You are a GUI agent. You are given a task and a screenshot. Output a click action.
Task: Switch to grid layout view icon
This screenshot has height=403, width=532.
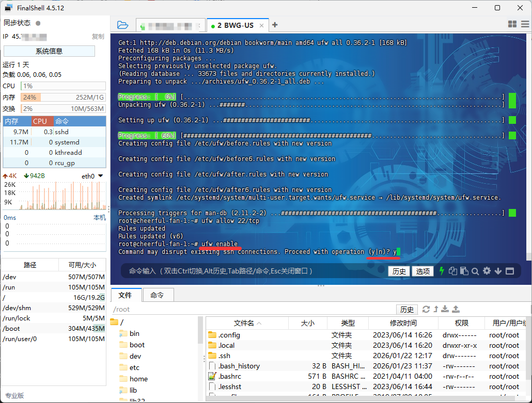pos(512,24)
